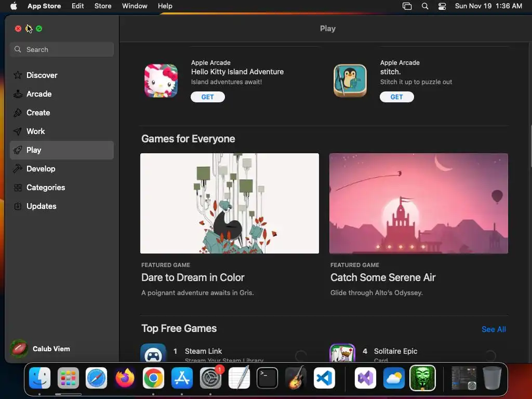Click the App Store search field
Viewport: 532px width, 399px height.
point(62,49)
